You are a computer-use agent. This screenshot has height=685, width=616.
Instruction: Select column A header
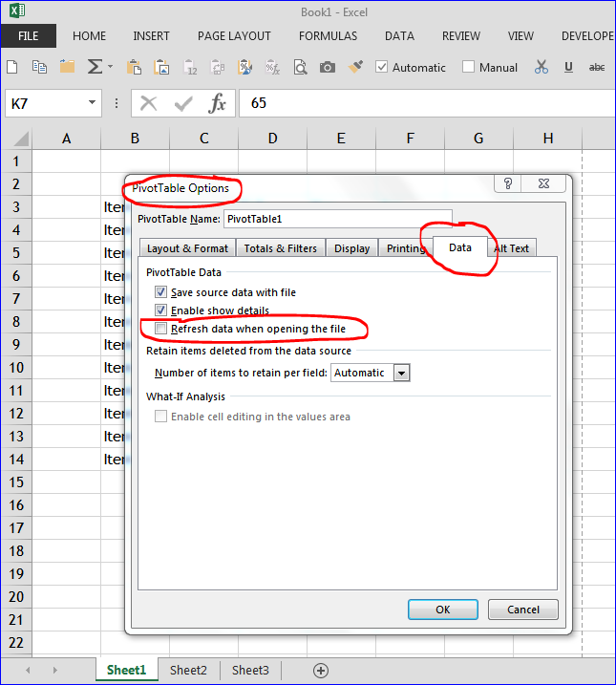(x=66, y=139)
